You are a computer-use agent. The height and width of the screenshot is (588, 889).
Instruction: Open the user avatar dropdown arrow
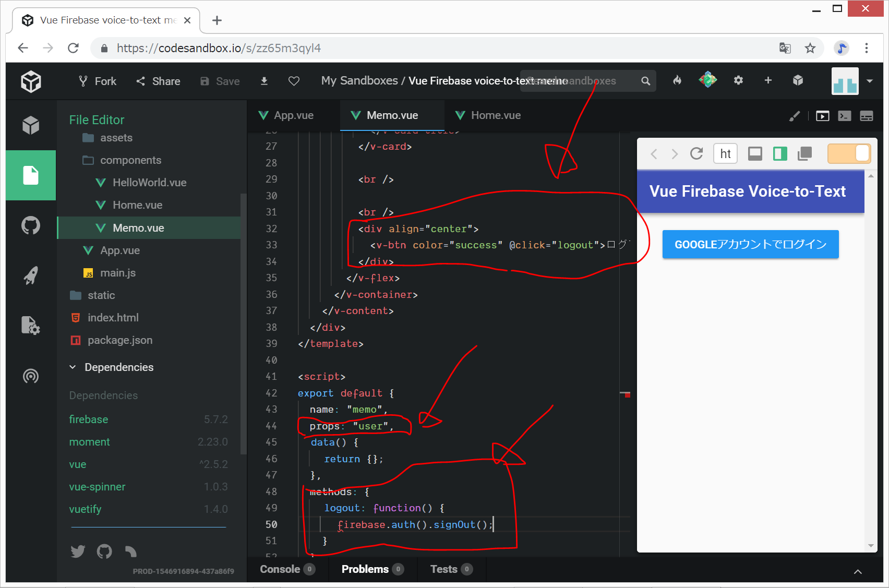click(x=870, y=81)
